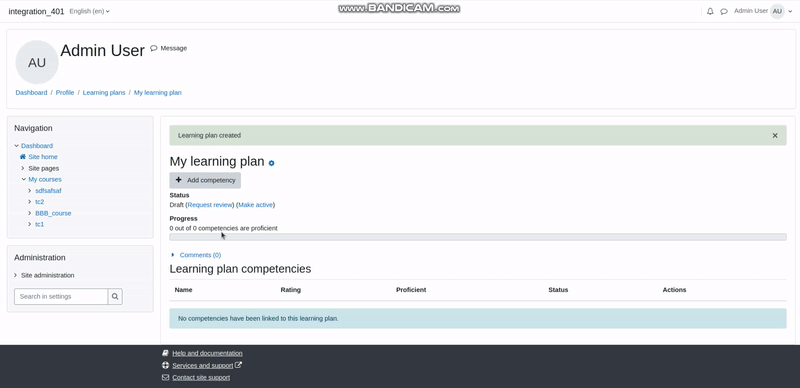800x388 pixels.
Task: Click the Search in settings field
Action: coord(61,297)
